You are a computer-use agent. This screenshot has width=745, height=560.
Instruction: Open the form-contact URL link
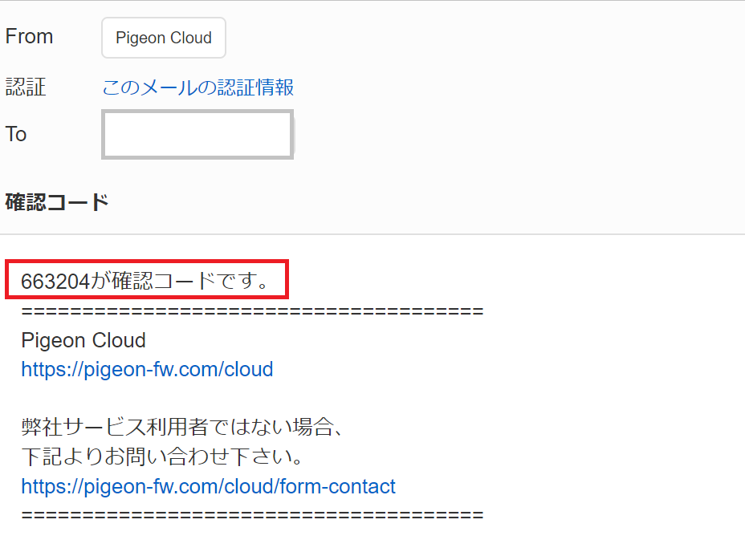pyautogui.click(x=208, y=486)
